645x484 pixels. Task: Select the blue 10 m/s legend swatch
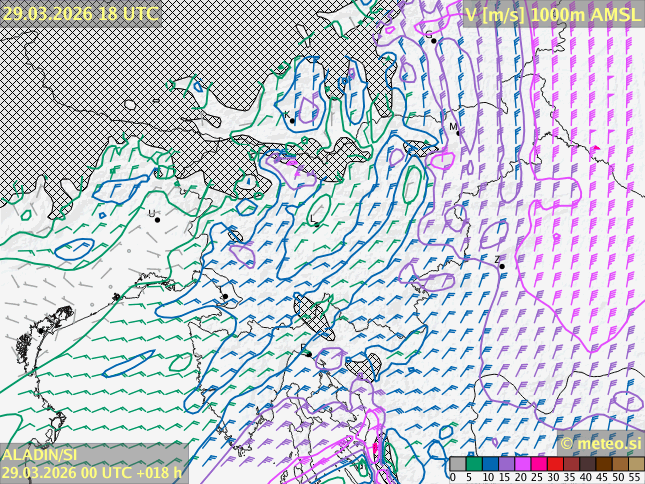tap(489, 464)
